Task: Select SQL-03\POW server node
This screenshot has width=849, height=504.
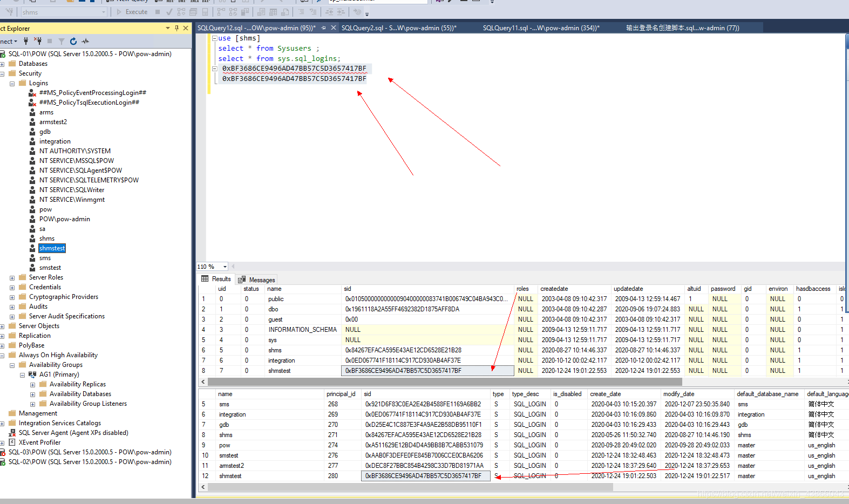Action: (x=90, y=452)
